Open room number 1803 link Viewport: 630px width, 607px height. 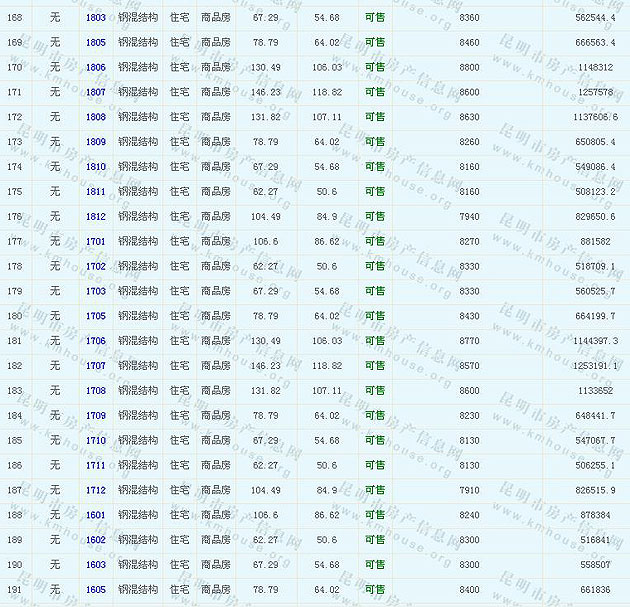[96, 18]
